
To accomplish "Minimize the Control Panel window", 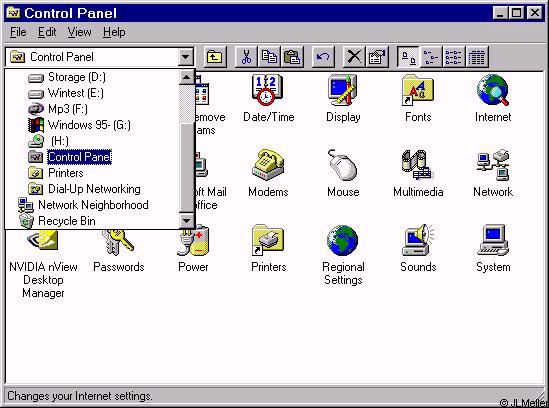I will coord(500,13).
